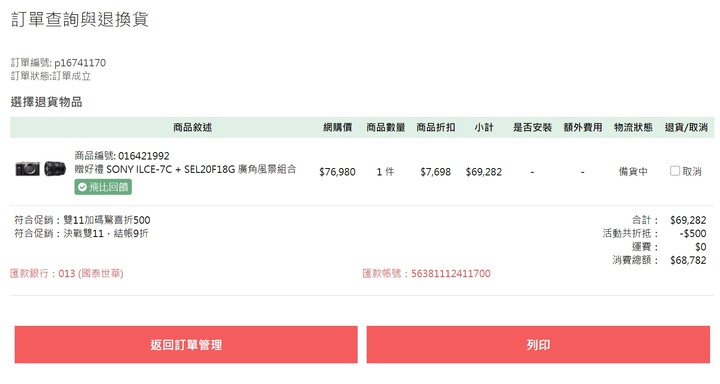Check the 取消 cancel checkbox
The height and width of the screenshot is (384, 720).
(x=675, y=171)
